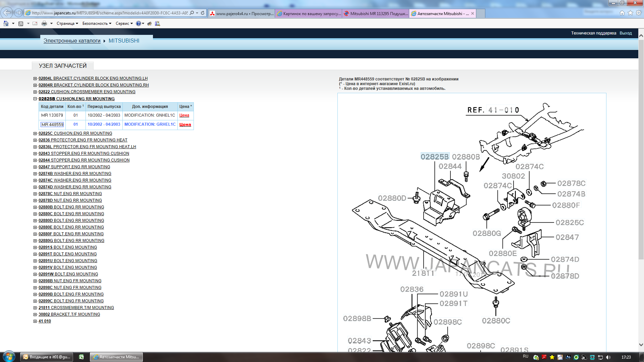Click the Выход logout link

(x=626, y=33)
